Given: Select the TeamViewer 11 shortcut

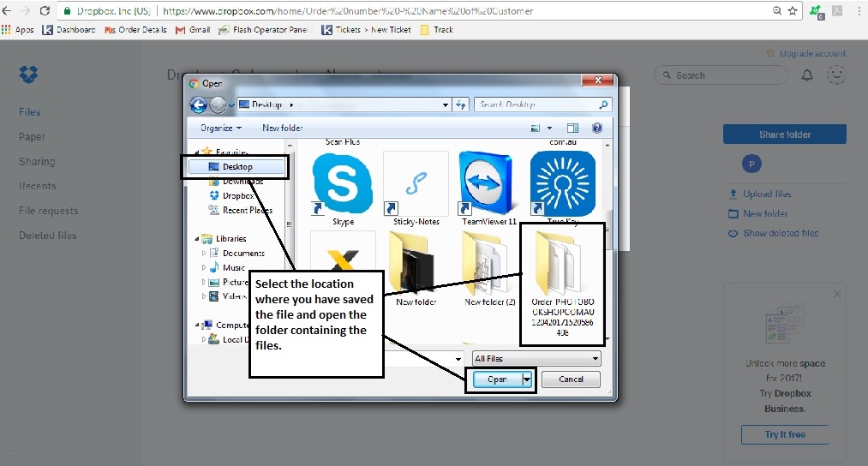Looking at the screenshot, I should 486,183.
